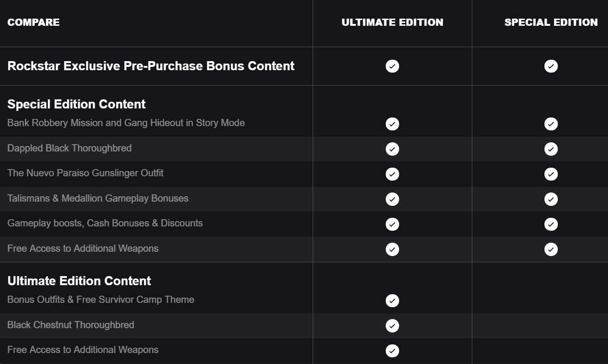
Task: Select the Special Edition column header
Action: (551, 22)
